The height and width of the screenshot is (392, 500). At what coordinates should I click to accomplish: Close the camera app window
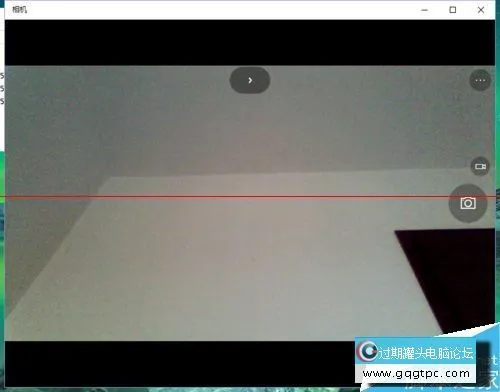click(x=481, y=10)
